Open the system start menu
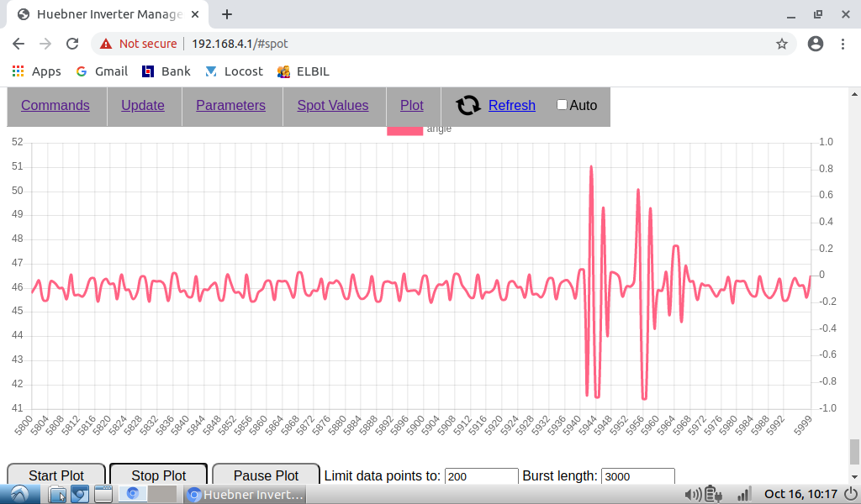The height and width of the screenshot is (504, 861). [18, 495]
